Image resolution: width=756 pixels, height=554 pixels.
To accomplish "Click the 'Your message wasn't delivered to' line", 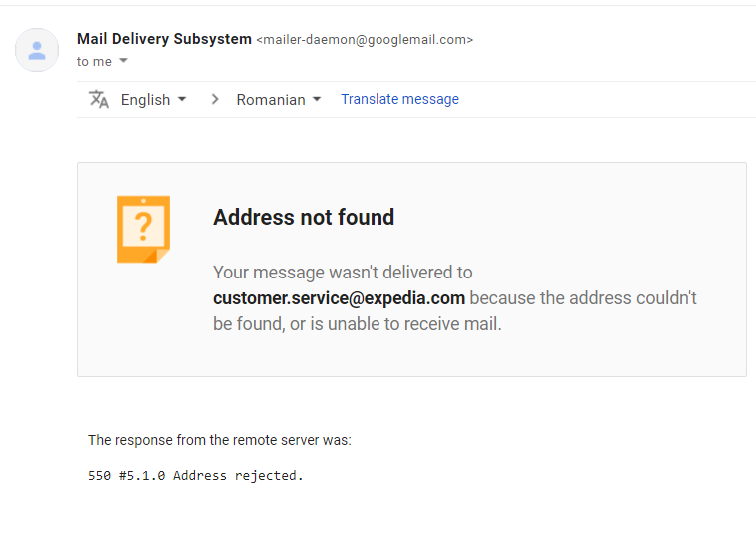I will 343,272.
